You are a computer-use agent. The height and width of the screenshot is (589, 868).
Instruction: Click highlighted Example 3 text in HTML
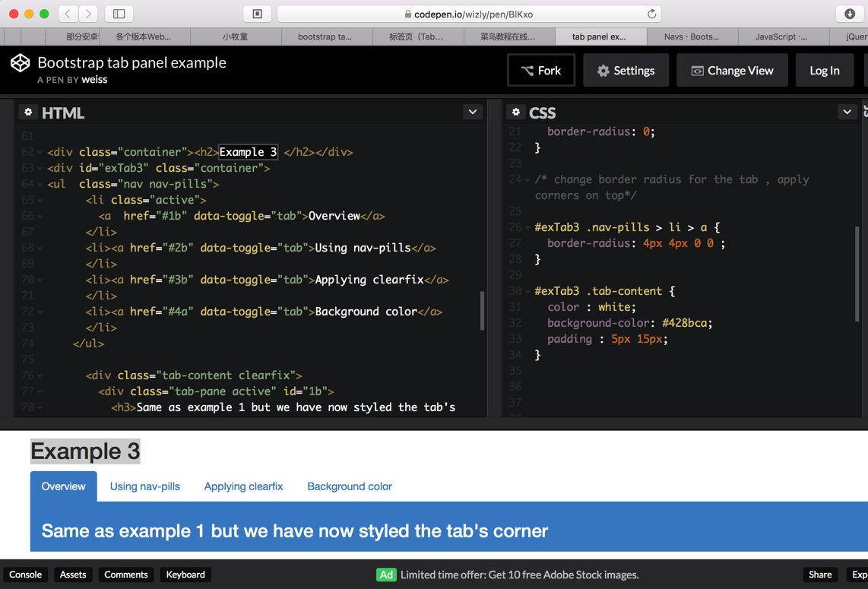pyautogui.click(x=248, y=152)
